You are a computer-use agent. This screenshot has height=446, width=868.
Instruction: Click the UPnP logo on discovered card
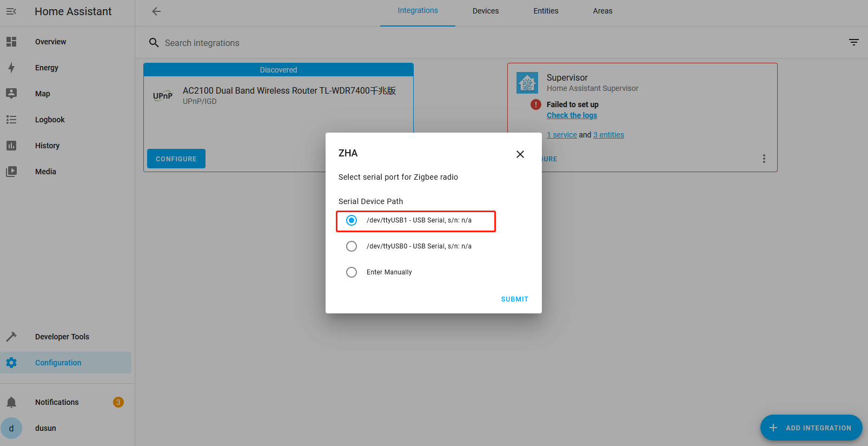tap(163, 96)
